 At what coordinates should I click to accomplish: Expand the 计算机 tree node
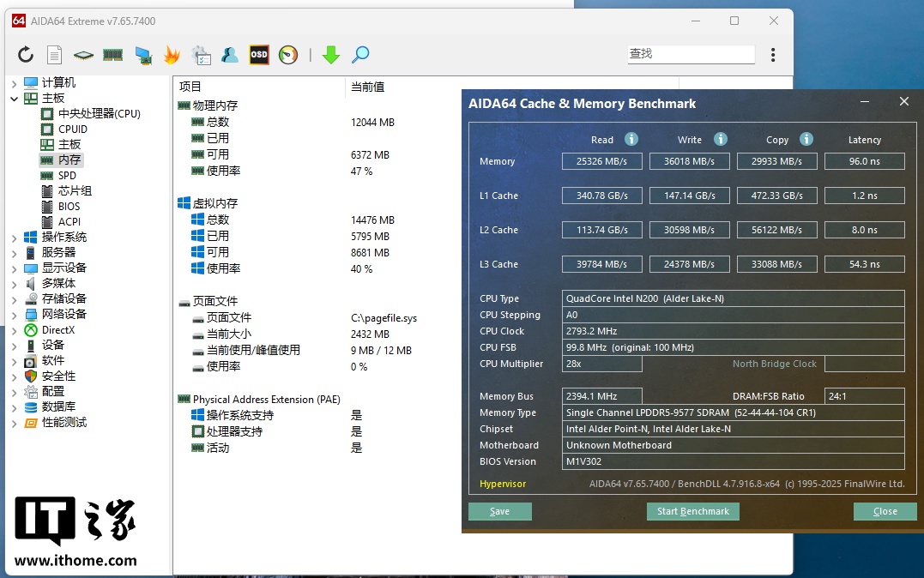[x=14, y=83]
